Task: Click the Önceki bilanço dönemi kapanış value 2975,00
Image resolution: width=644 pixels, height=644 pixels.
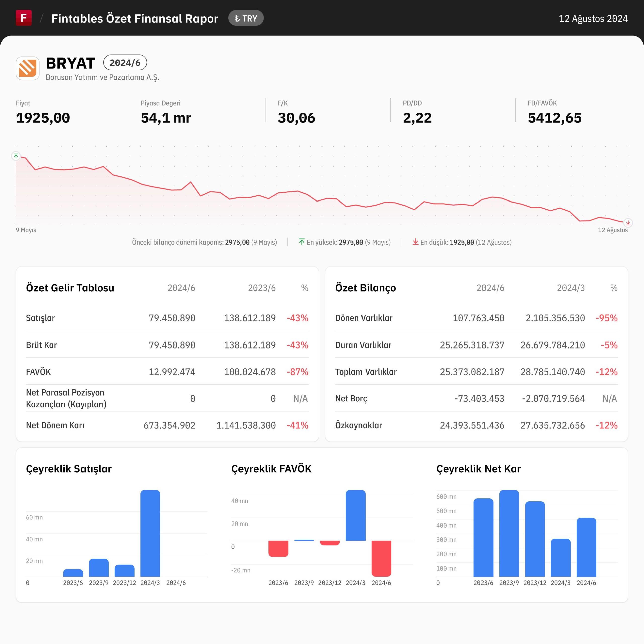Action: tap(237, 242)
